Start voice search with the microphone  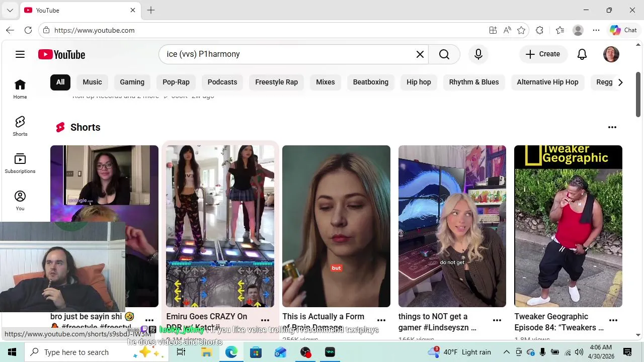coord(478,54)
